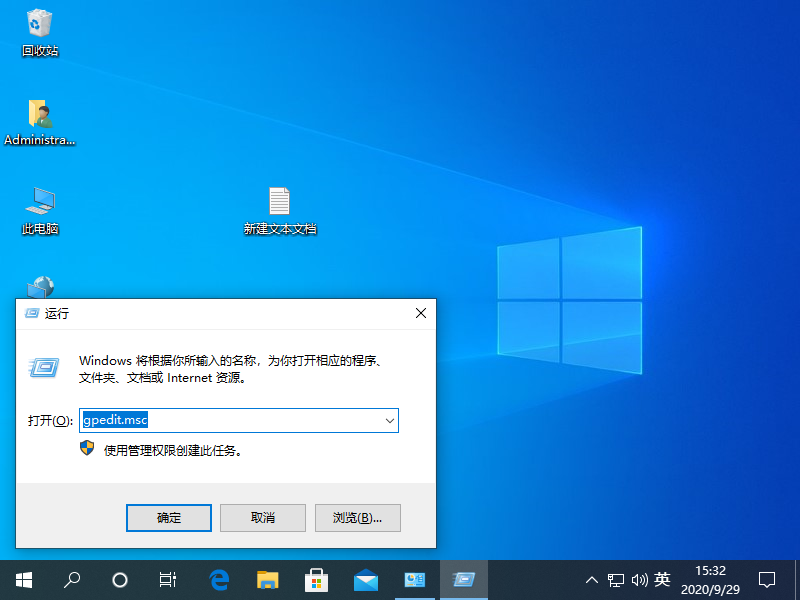This screenshot has height=600, width=800.
Task: Open the Mail app from taskbar
Action: coord(365,580)
